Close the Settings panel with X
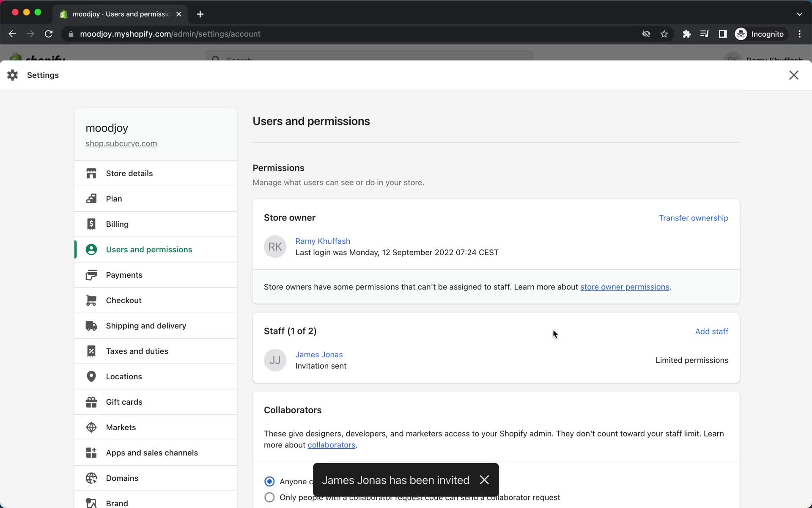 (794, 75)
